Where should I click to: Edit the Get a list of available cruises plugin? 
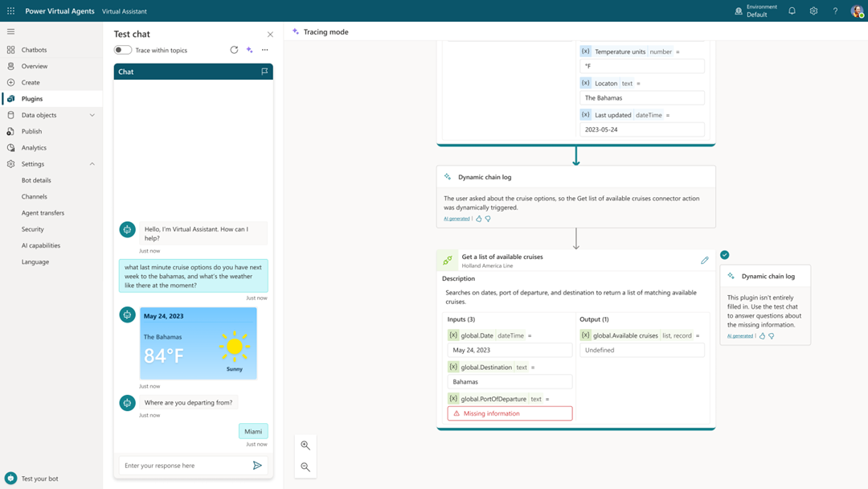705,260
